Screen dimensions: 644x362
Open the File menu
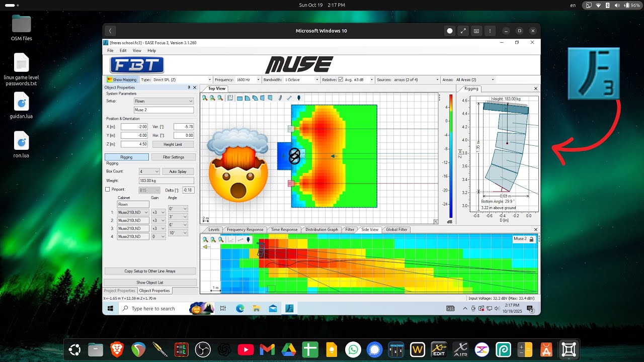pyautogui.click(x=110, y=51)
